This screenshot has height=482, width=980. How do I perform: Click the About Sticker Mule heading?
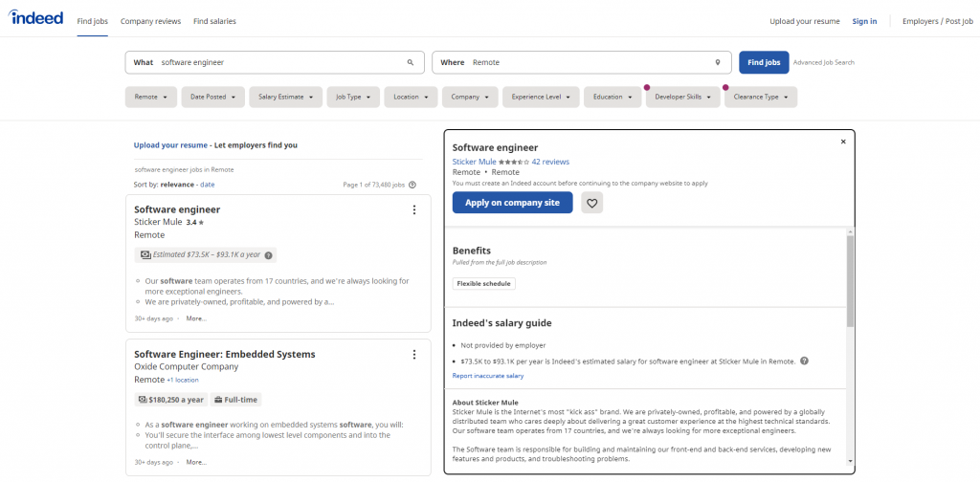click(x=485, y=403)
